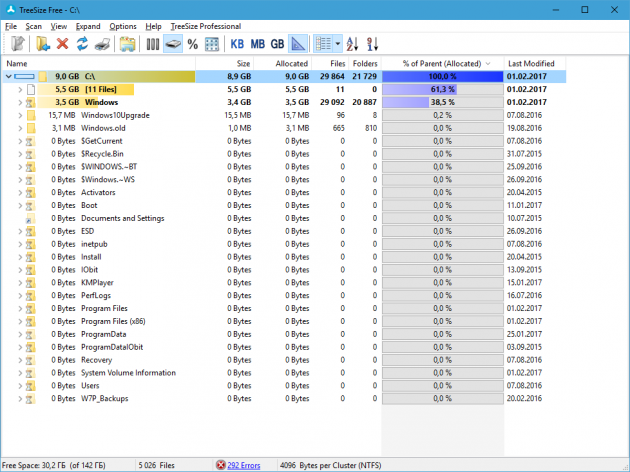Expand the Program Files folder
Image resolution: width=630 pixels, height=472 pixels.
(x=20, y=309)
